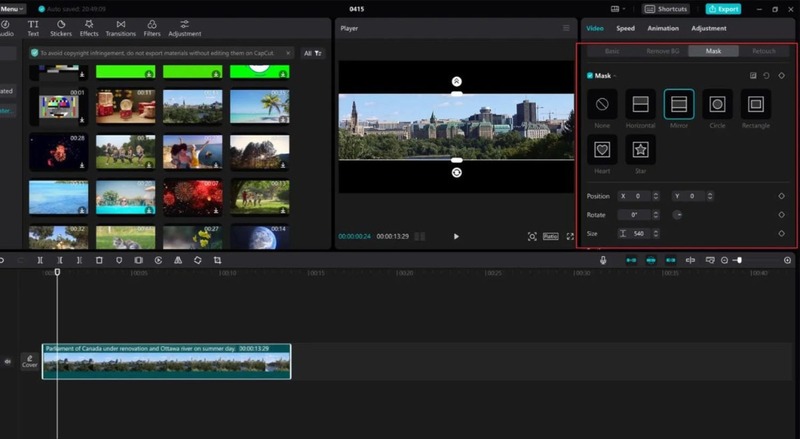Open the Filters panel
800x439 pixels.
tap(152, 29)
